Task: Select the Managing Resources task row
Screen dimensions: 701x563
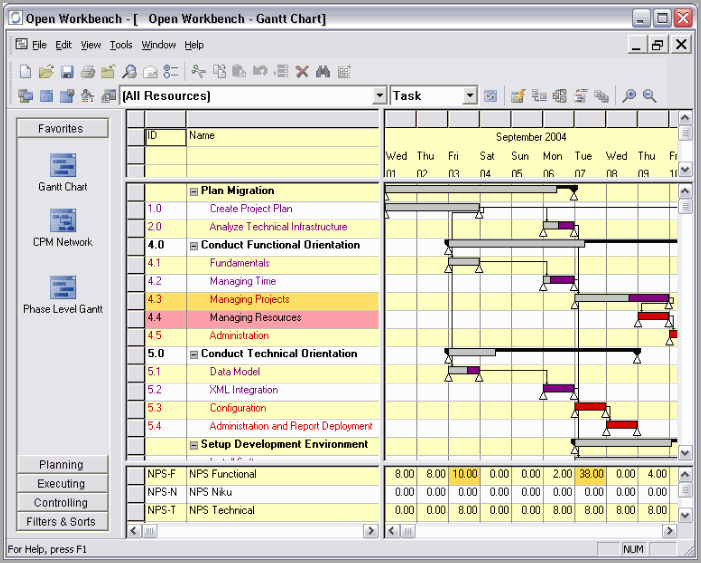Action: click(x=262, y=319)
